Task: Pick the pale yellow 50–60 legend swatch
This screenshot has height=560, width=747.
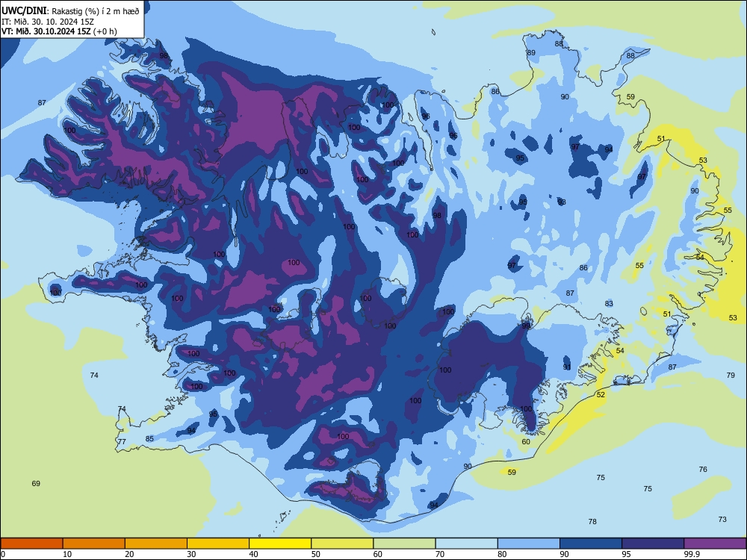Action: (x=343, y=544)
